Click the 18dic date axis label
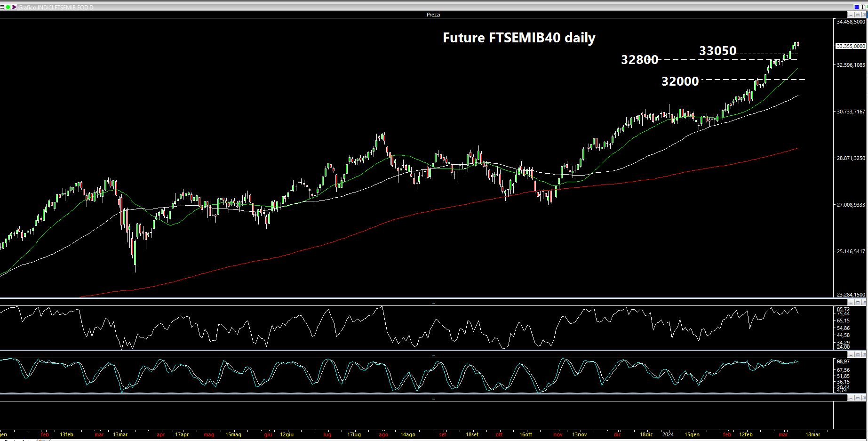Viewport: 868px width, 441px height. 646,434
